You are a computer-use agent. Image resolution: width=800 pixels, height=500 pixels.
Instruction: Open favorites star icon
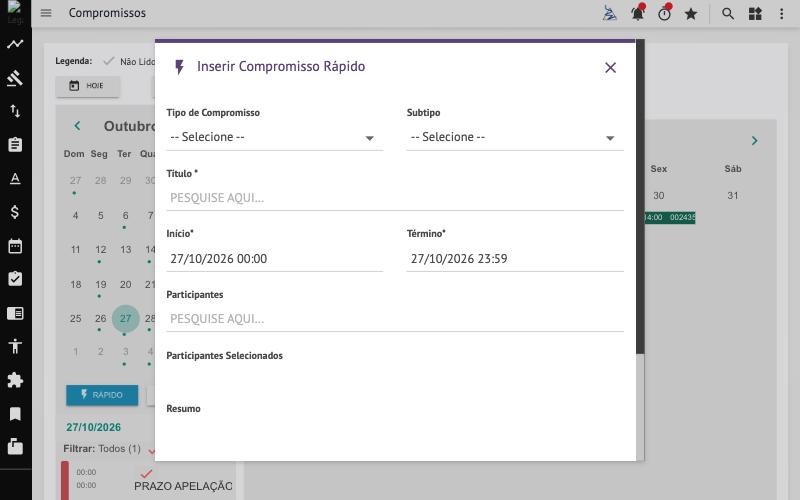(691, 14)
